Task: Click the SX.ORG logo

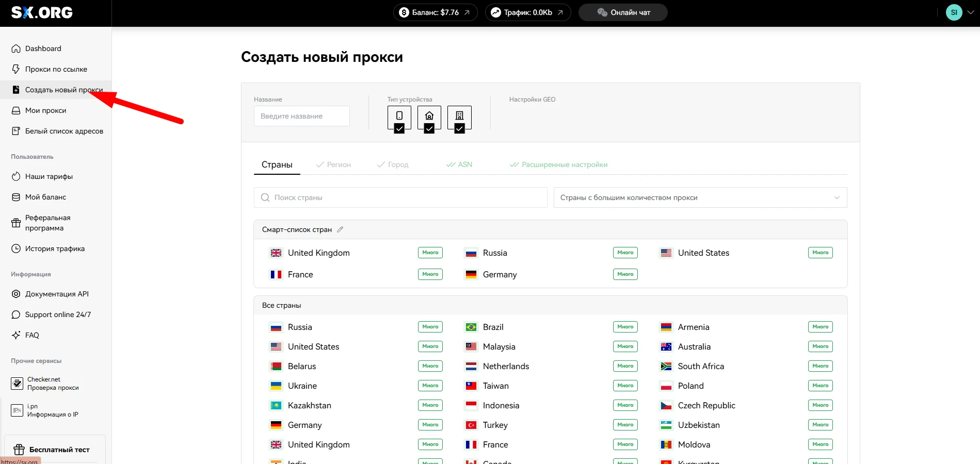Action: click(42, 12)
